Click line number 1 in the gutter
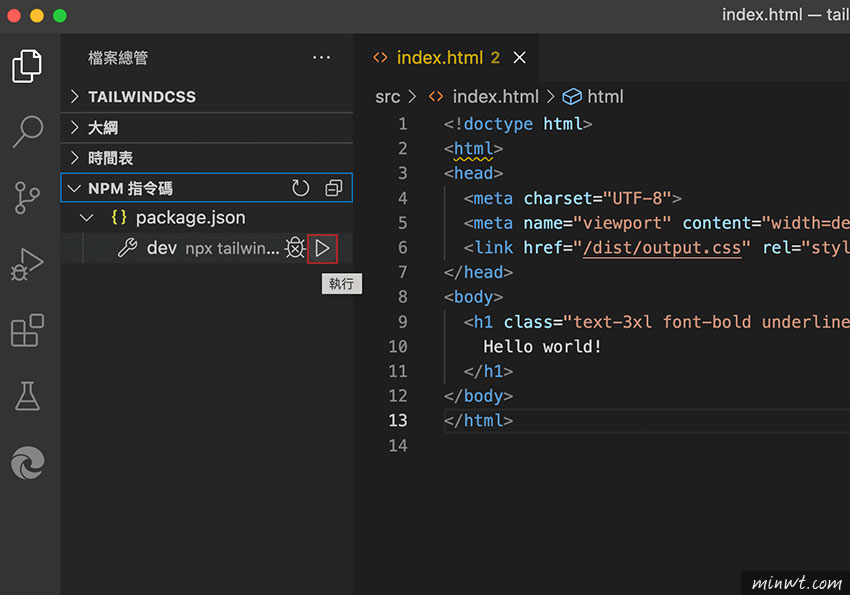 [402, 124]
